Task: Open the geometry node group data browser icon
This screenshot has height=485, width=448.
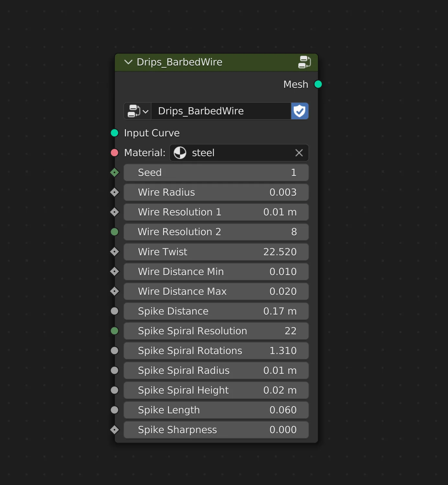Action: coord(134,111)
